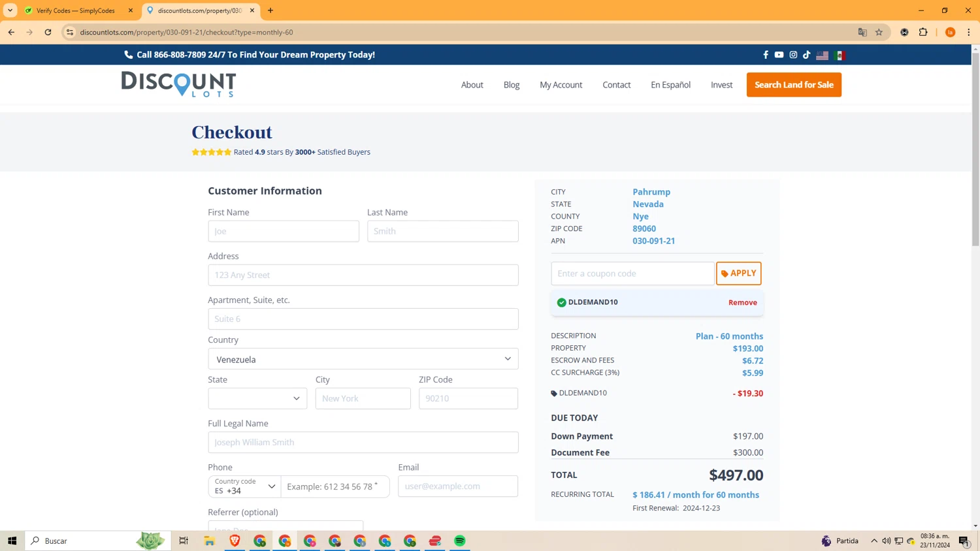Click the Nye county link

point(640,216)
